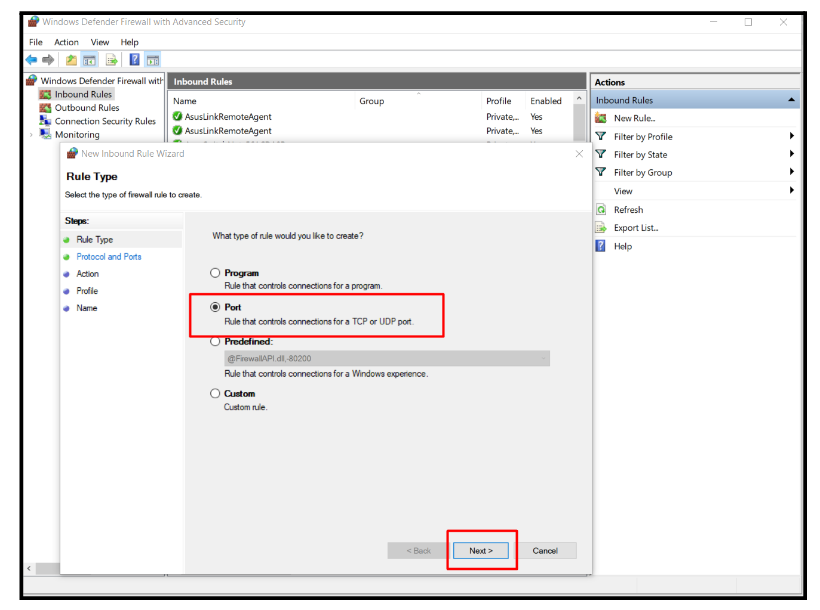Screen dimensions: 820x610
Task: Click the Connection Security Rules tree icon
Action: click(45, 120)
